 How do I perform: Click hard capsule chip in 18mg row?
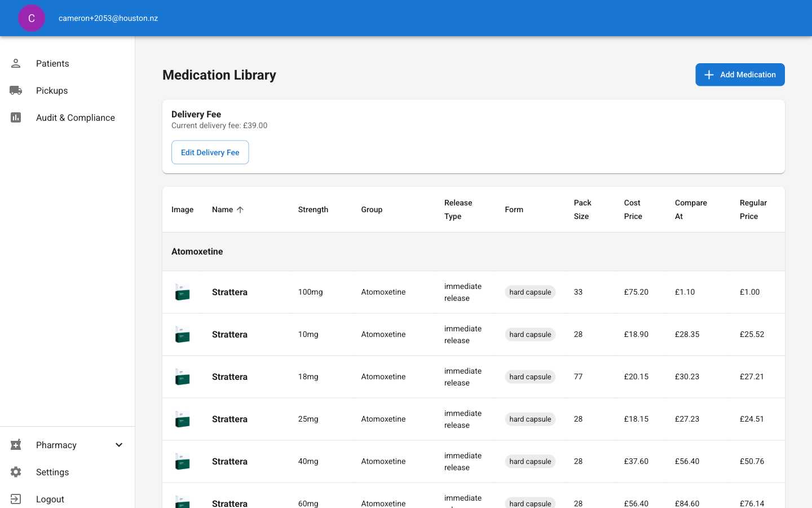[530, 376]
